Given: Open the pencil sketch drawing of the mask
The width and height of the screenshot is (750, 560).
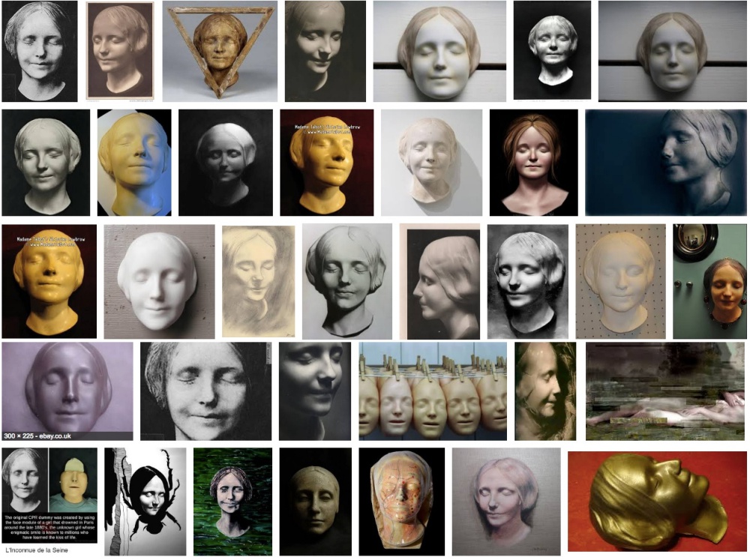Looking at the screenshot, I should (x=258, y=281).
